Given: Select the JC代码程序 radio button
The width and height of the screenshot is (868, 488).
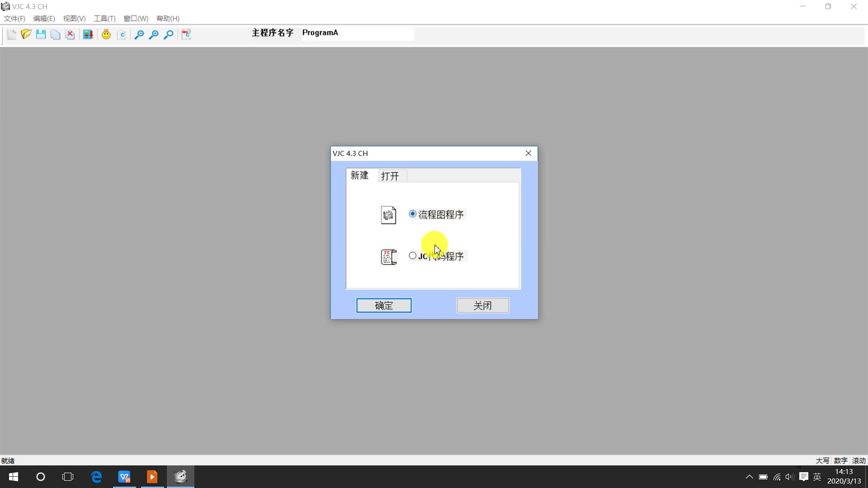Looking at the screenshot, I should tap(412, 256).
